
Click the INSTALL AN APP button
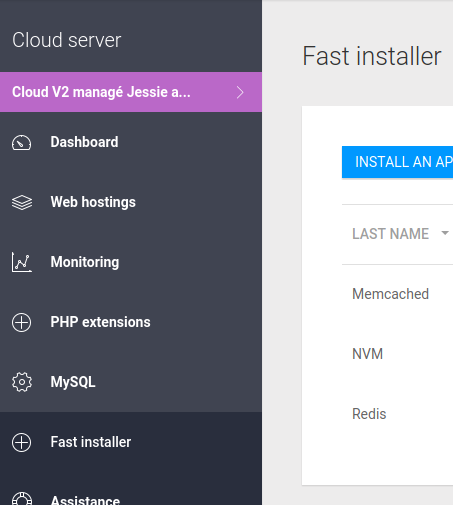tap(397, 162)
